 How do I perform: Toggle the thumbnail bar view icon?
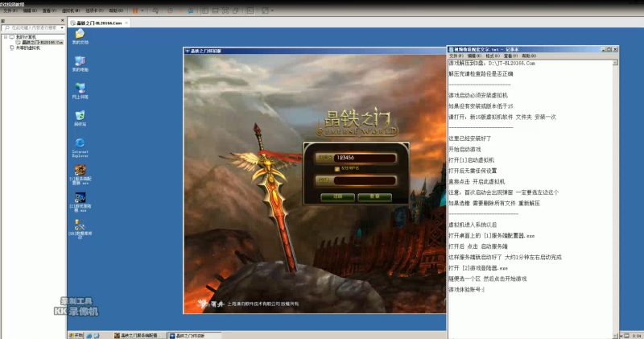(x=215, y=10)
